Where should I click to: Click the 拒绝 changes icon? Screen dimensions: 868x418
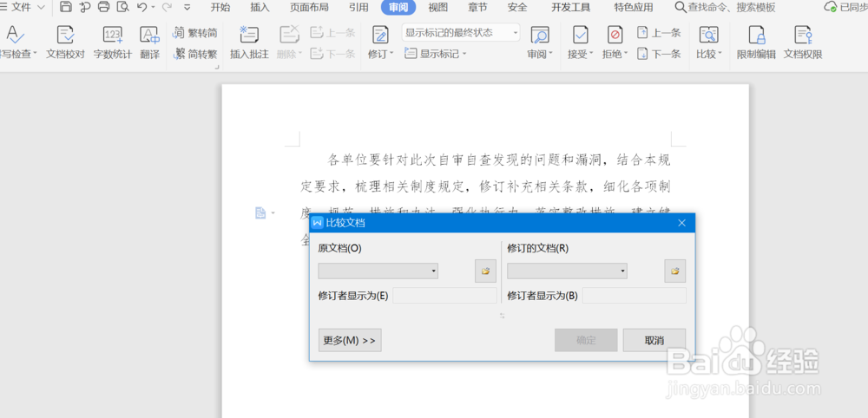(x=615, y=36)
